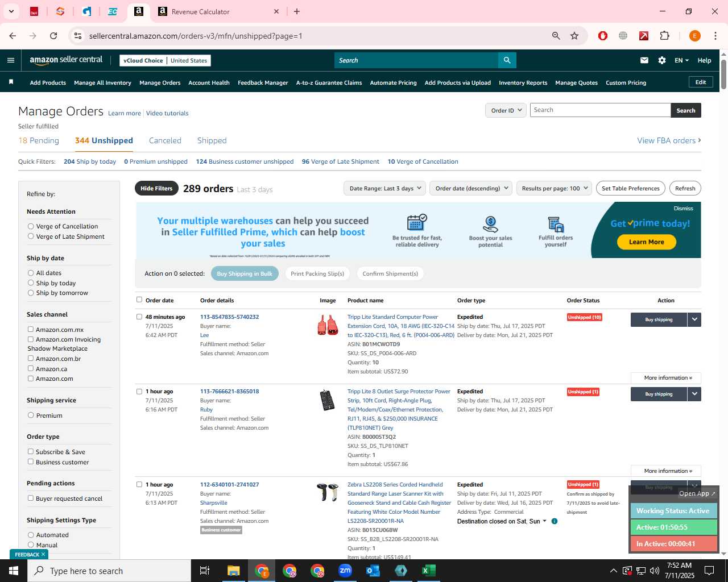Check the Amazon.ca sales channel box

[x=31, y=369]
